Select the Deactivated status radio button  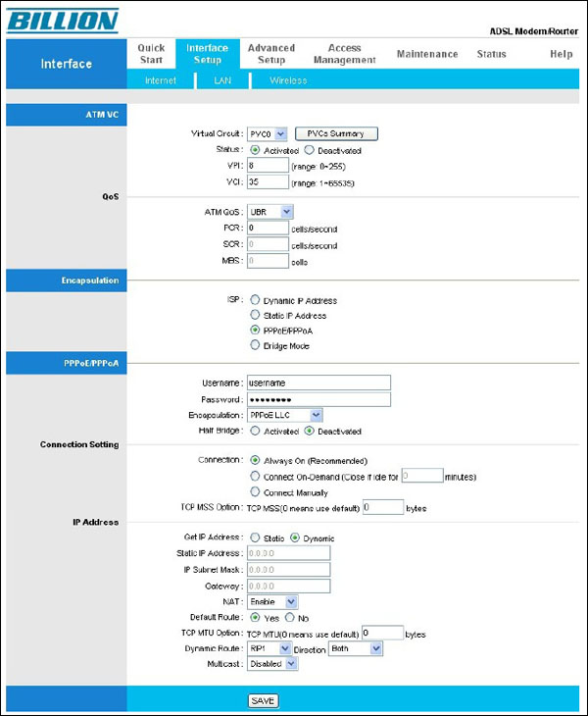click(x=310, y=150)
